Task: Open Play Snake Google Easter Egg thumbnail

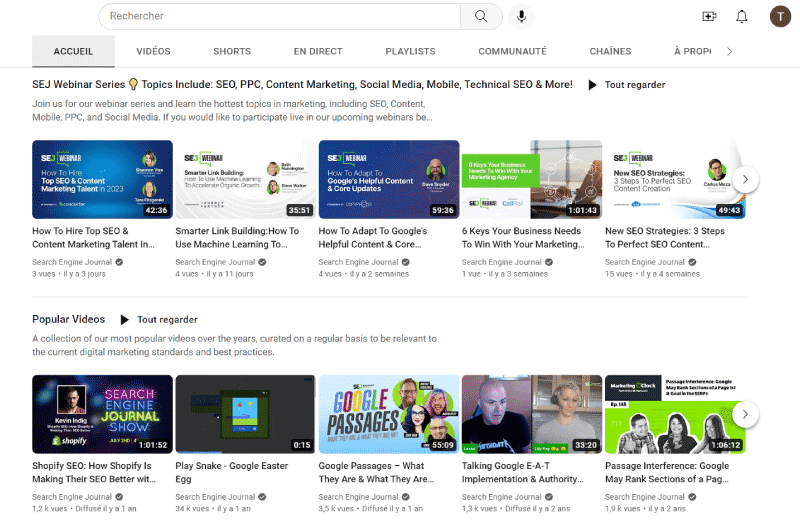Action: [245, 414]
